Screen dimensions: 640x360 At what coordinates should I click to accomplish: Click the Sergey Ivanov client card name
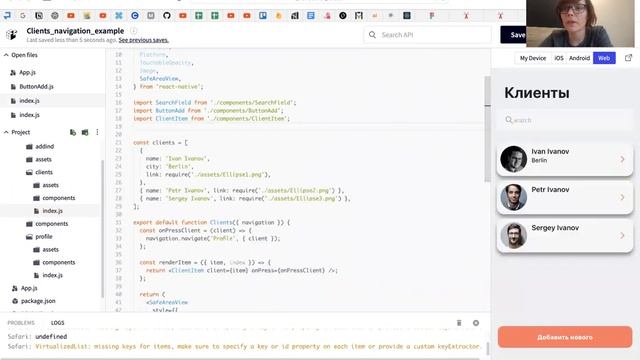pyautogui.click(x=555, y=228)
